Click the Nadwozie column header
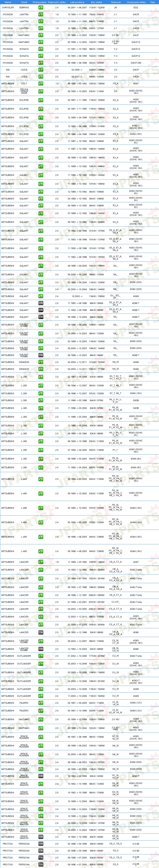This screenshot has width=159, height=868. tap(115, 2)
